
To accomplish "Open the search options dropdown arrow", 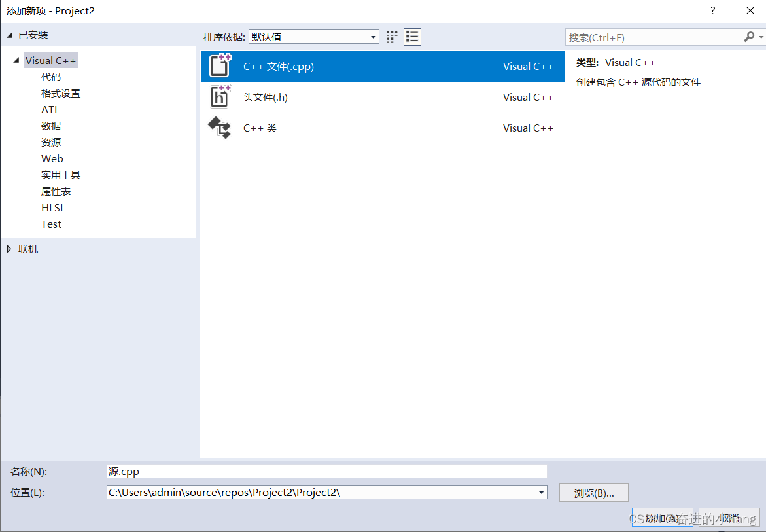I will pos(761,37).
